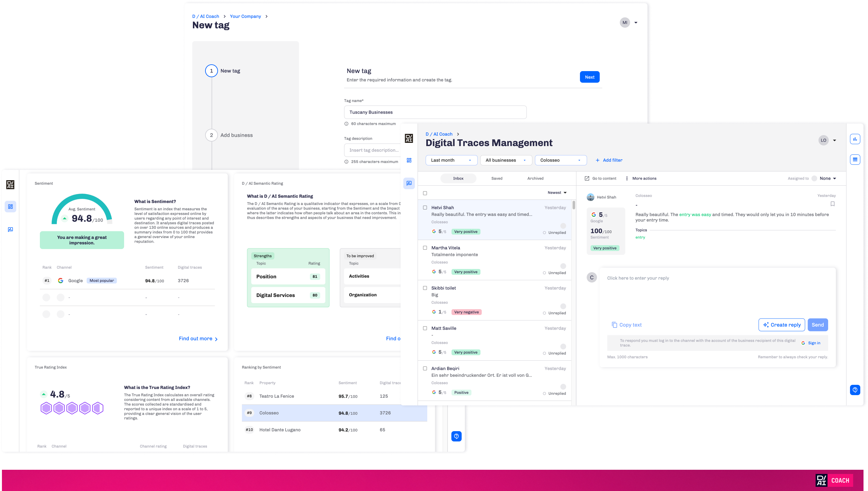This screenshot has width=868, height=491.
Task: Expand the Last month date dropdown
Action: pyautogui.click(x=451, y=160)
